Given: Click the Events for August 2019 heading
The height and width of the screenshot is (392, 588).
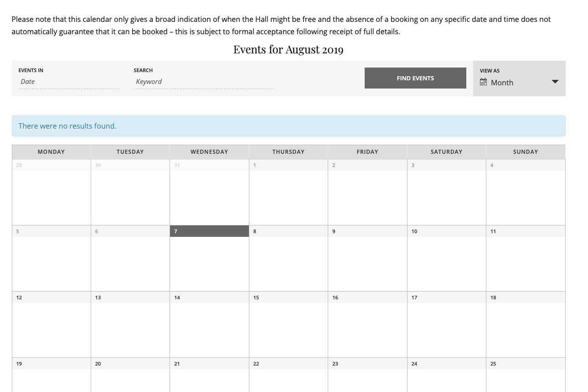Looking at the screenshot, I should (288, 50).
